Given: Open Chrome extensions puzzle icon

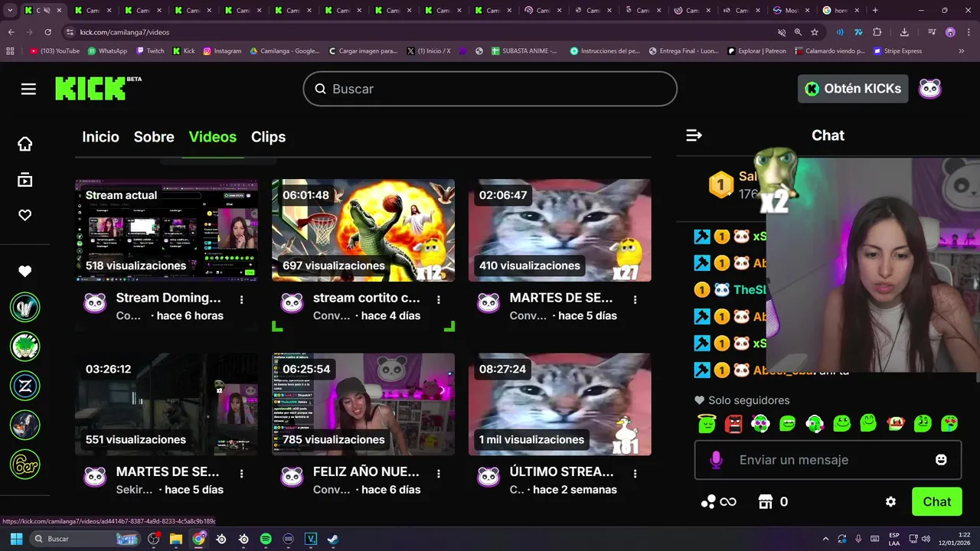Looking at the screenshot, I should tap(877, 32).
